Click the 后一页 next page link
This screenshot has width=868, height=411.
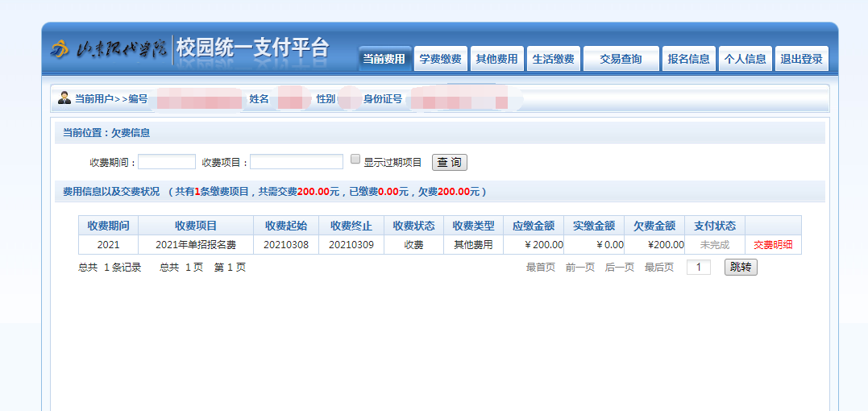click(619, 268)
